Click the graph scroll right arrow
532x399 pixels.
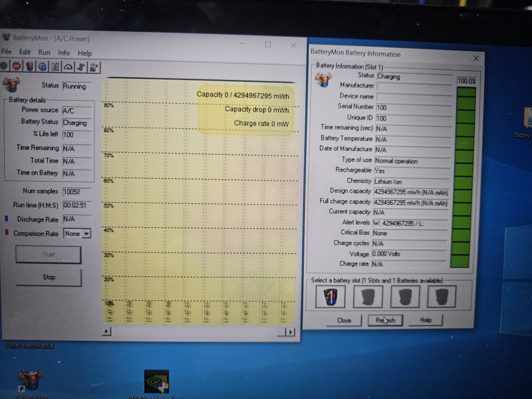[290, 332]
